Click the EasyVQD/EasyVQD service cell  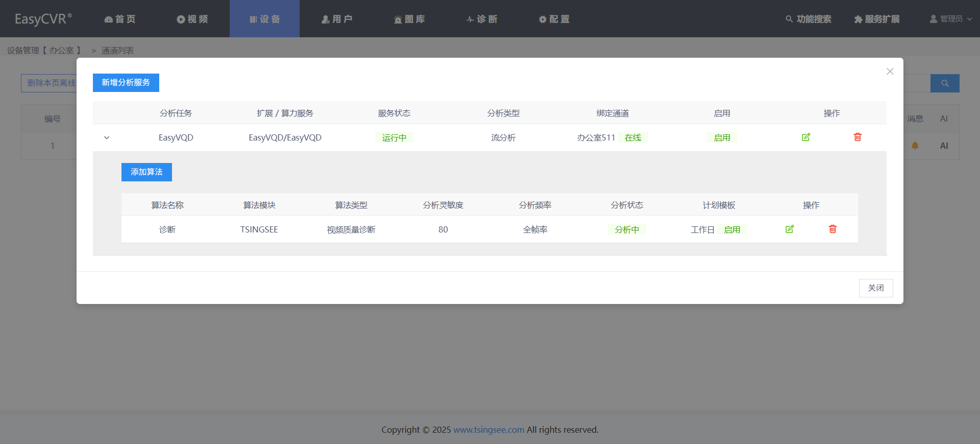[x=285, y=137]
